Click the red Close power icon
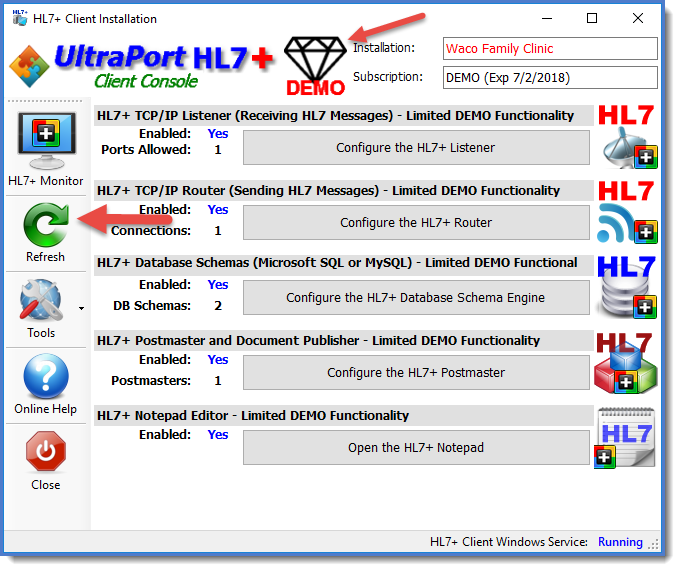The width and height of the screenshot is (680, 571). point(45,453)
